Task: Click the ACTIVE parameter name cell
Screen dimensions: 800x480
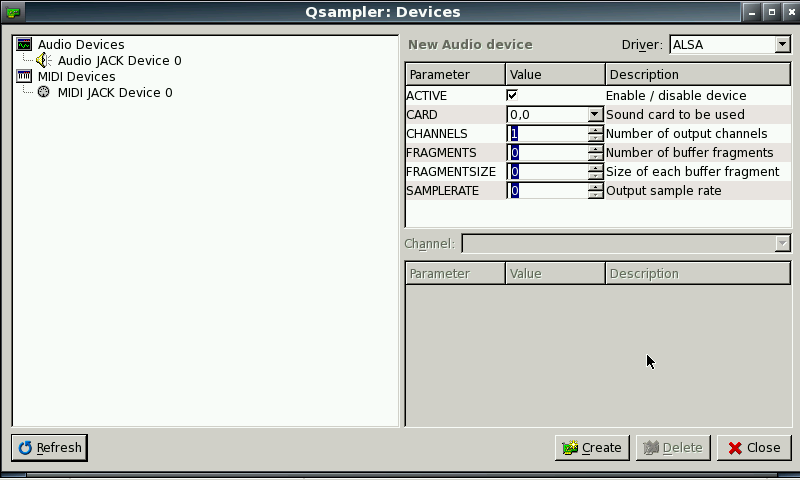Action: 456,95
